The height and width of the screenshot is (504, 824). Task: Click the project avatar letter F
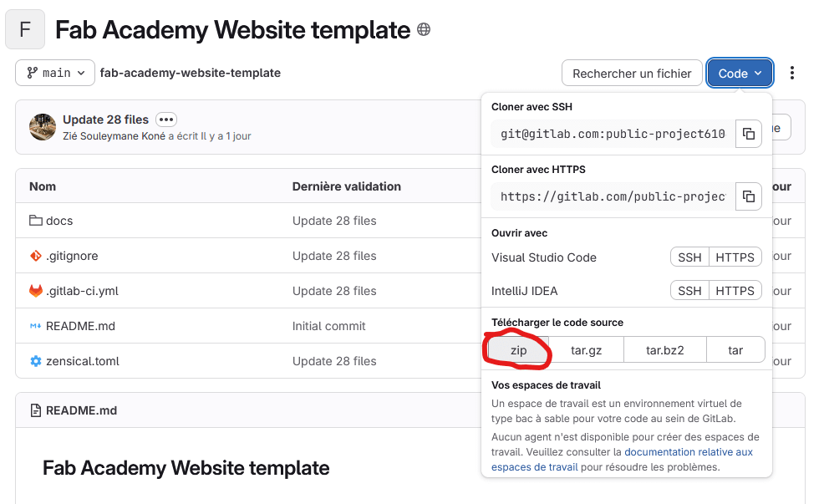click(x=25, y=30)
